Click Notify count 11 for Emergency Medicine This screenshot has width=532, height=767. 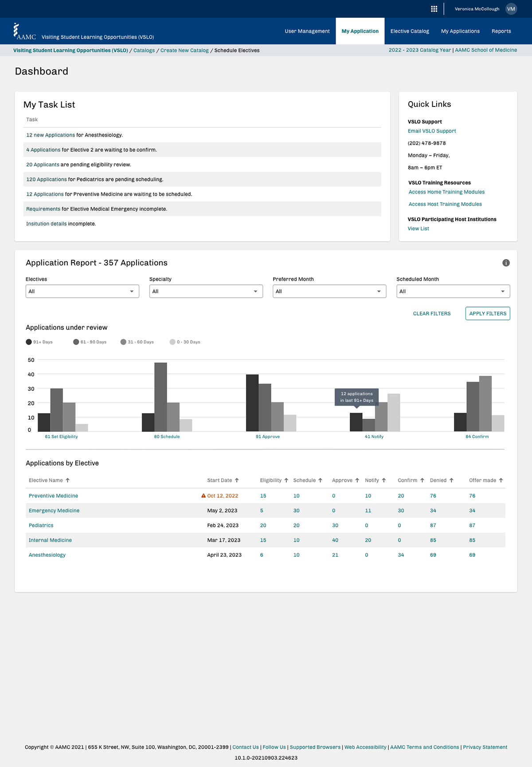click(368, 511)
